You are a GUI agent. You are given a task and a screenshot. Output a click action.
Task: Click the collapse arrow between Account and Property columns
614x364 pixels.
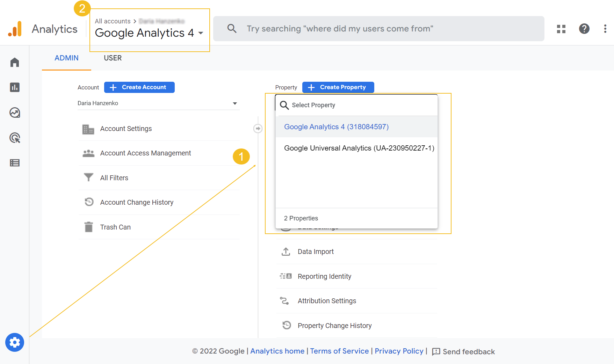point(258,129)
